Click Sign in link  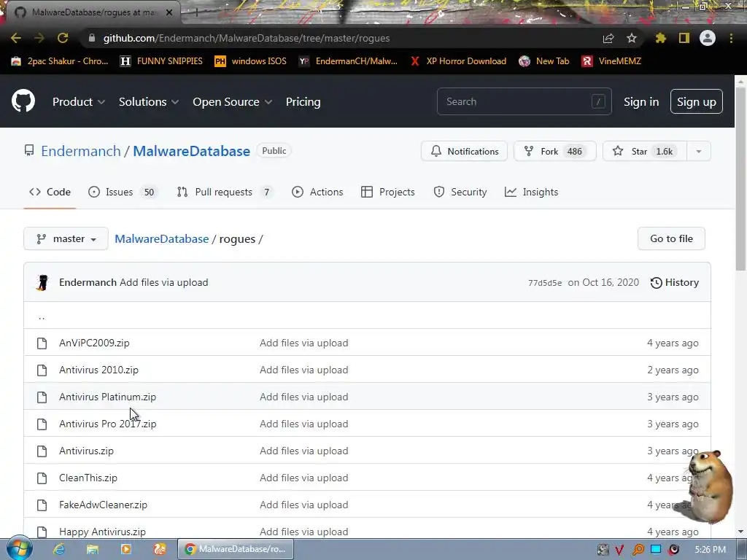pos(641,102)
